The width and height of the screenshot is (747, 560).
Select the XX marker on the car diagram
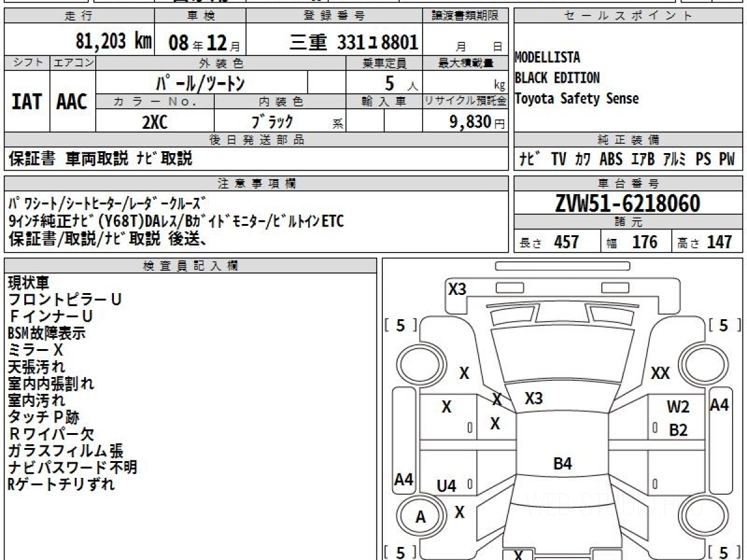(x=660, y=373)
